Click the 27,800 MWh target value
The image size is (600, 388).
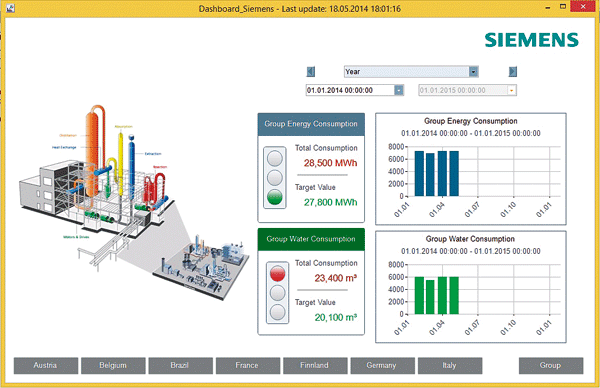click(x=331, y=202)
